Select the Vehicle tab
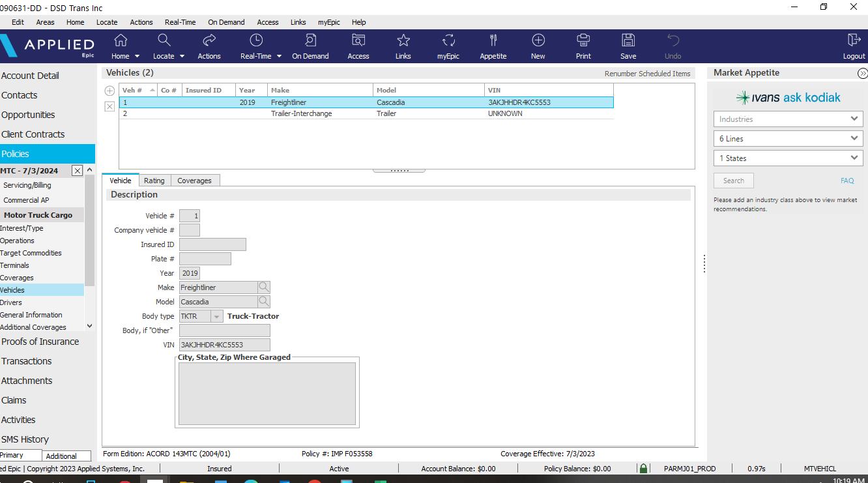The image size is (868, 483). (x=120, y=181)
